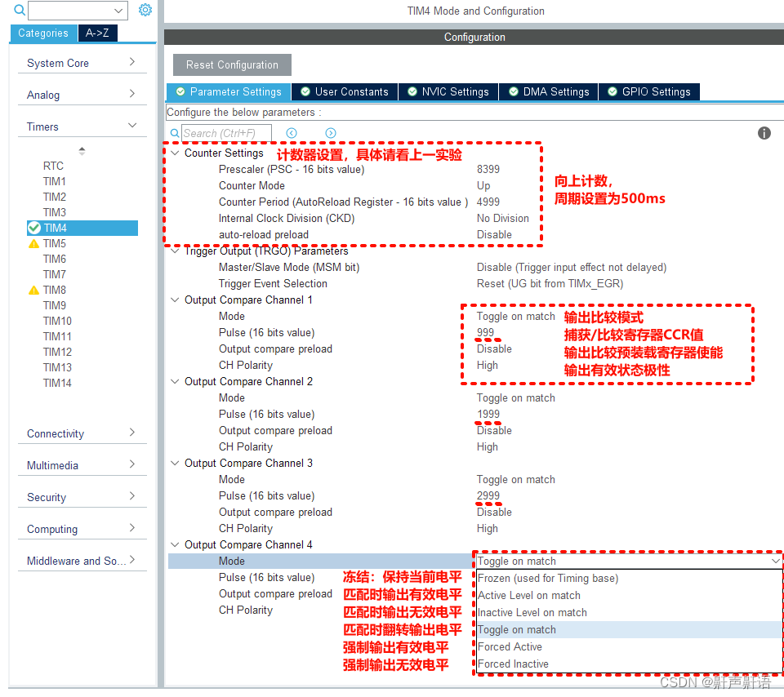Click Channel 3 Pulse value 2999
This screenshot has width=784, height=697.
coord(488,495)
